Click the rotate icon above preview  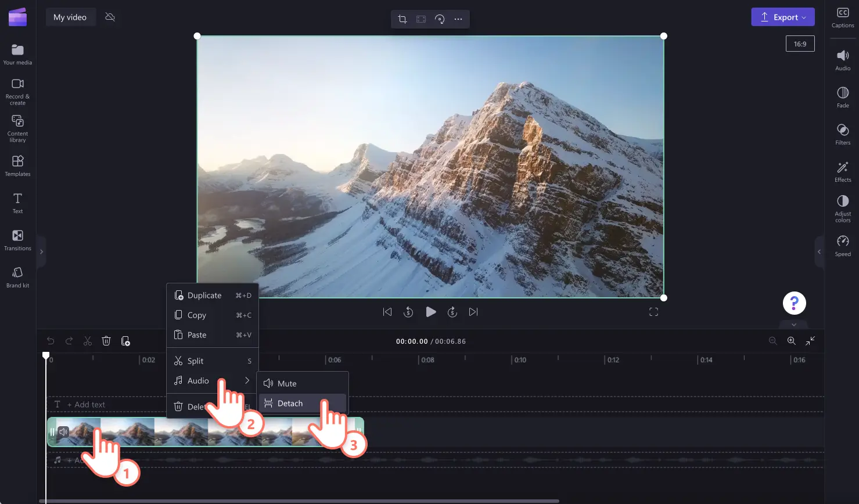point(440,19)
